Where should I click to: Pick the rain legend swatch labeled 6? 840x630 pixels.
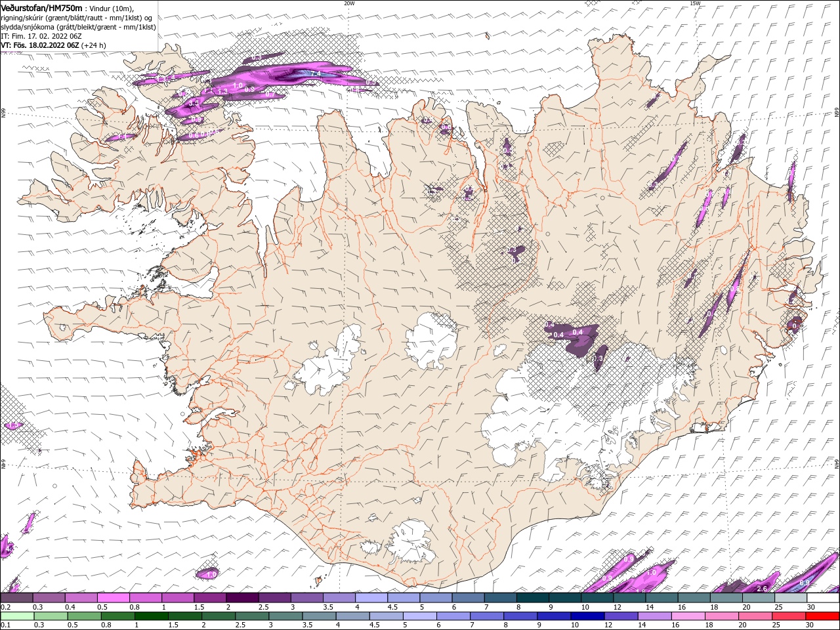(453, 616)
